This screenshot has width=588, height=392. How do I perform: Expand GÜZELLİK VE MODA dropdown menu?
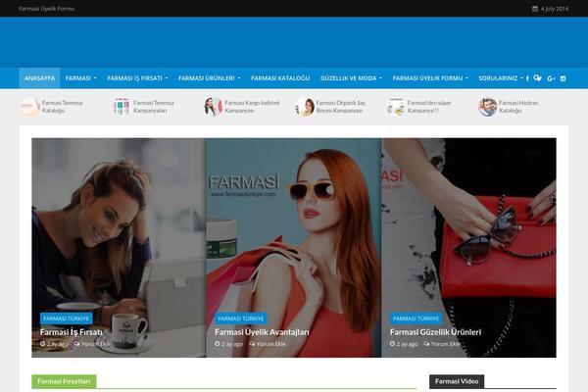pos(351,78)
